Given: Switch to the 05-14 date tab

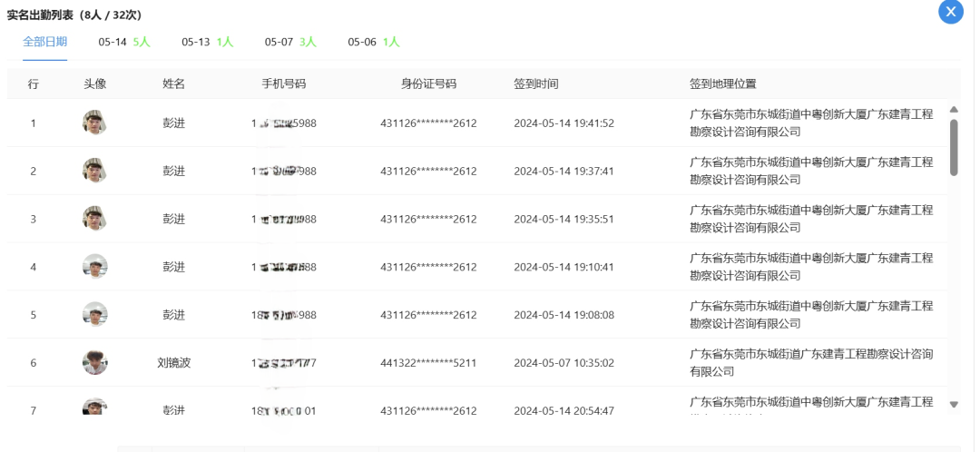Looking at the screenshot, I should tap(123, 42).
